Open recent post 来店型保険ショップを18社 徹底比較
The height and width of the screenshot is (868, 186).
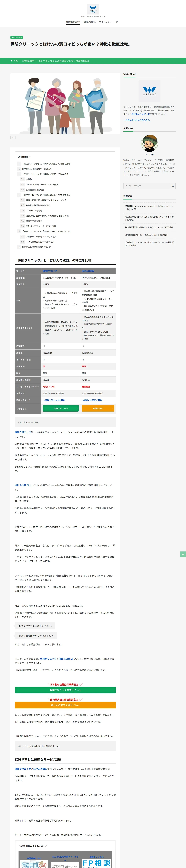[149, 218]
